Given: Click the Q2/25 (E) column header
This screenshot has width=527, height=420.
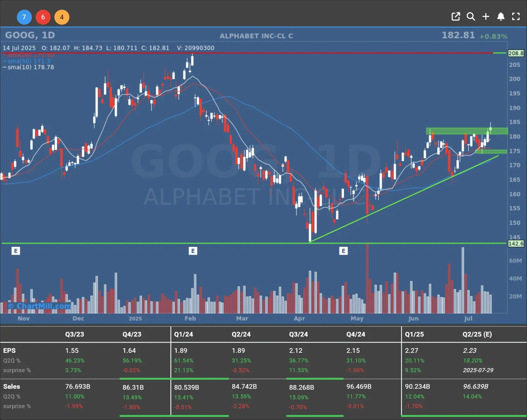Looking at the screenshot, I should pyautogui.click(x=477, y=334).
